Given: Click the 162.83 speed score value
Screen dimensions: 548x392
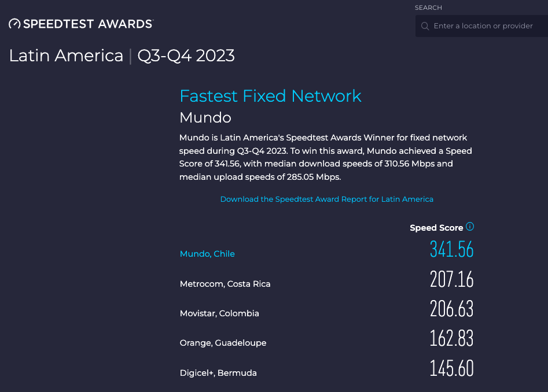Looking at the screenshot, I should click(452, 338).
